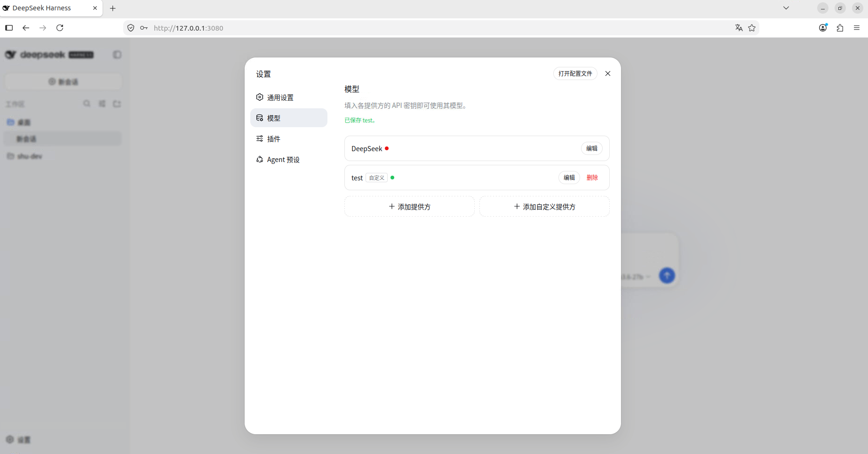Edit the test custom provider via 编辑
Screen dimensions: 868x454
pyautogui.click(x=569, y=178)
